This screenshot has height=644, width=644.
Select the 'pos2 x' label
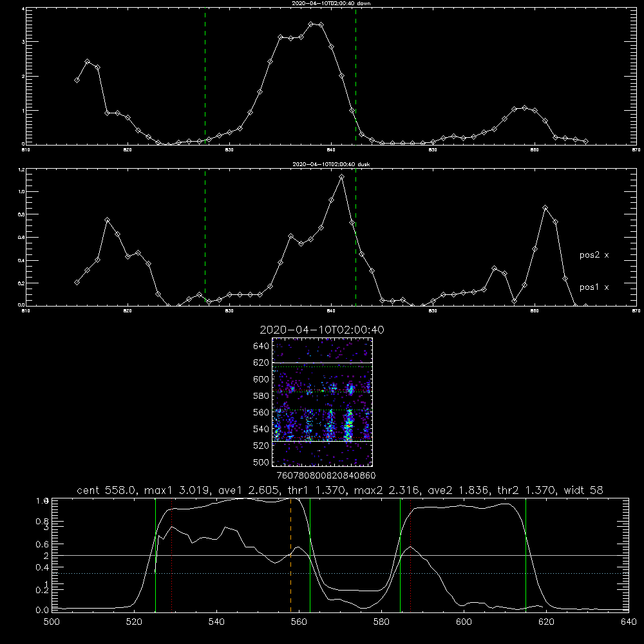[594, 255]
